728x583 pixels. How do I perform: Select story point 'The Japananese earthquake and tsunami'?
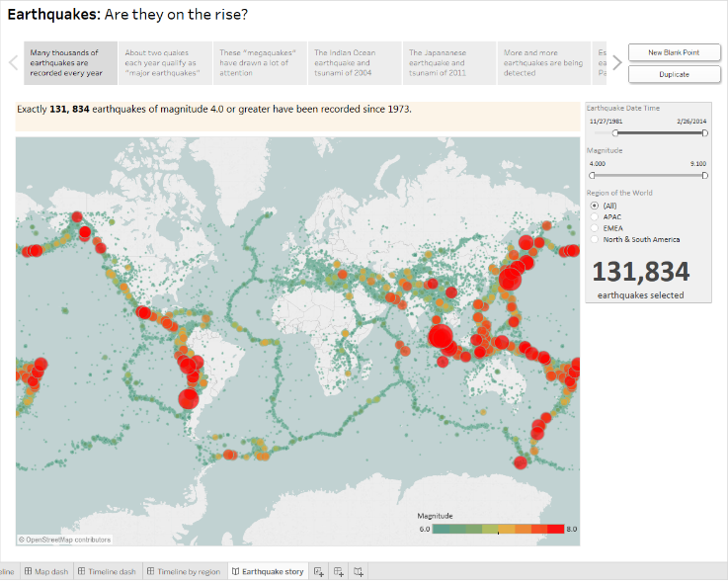(449, 63)
